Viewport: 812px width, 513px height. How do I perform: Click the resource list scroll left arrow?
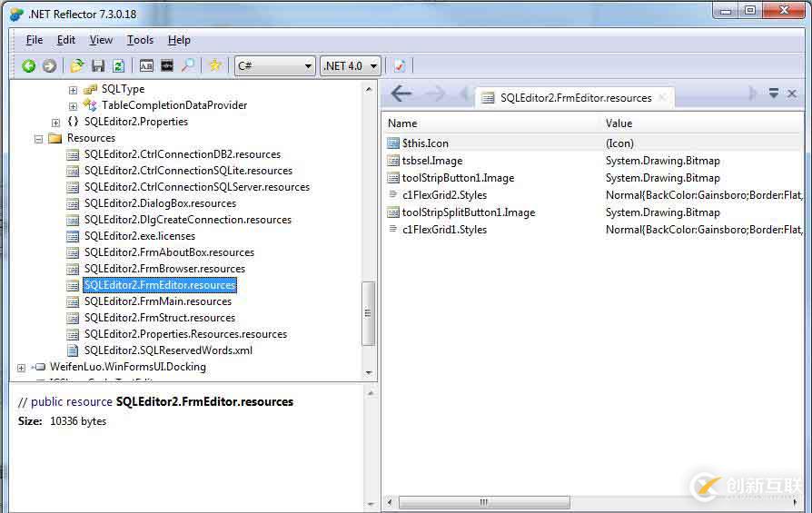pos(390,502)
